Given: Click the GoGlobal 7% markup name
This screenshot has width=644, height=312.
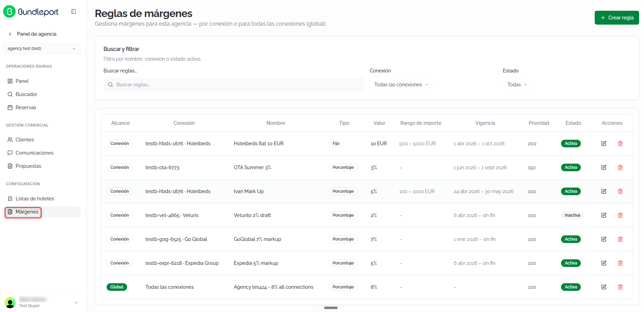Looking at the screenshot, I should coord(257,239).
